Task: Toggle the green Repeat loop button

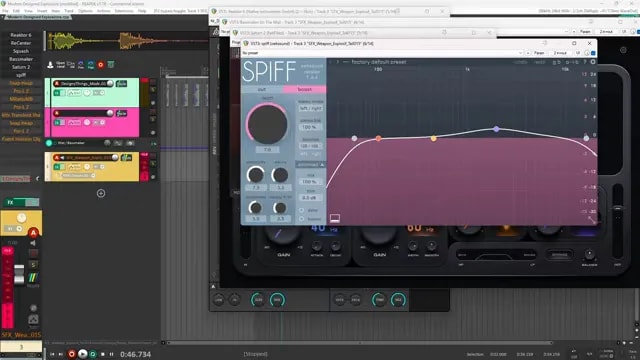Action: point(93,354)
